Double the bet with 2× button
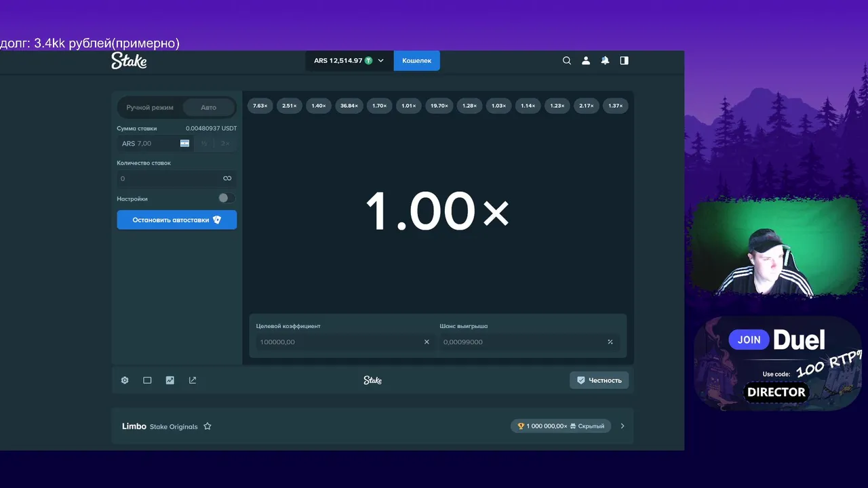Screen dimensions: 868x488 [x=225, y=144]
